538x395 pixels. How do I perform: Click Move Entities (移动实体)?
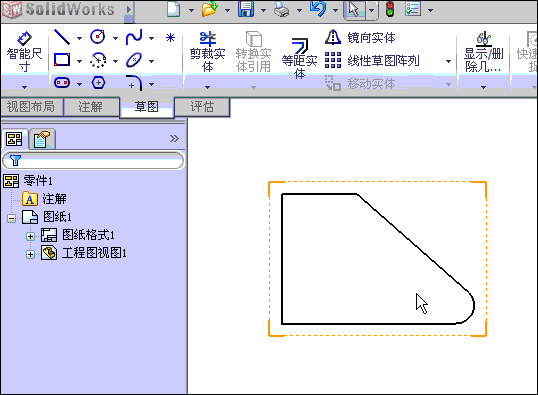tap(361, 83)
